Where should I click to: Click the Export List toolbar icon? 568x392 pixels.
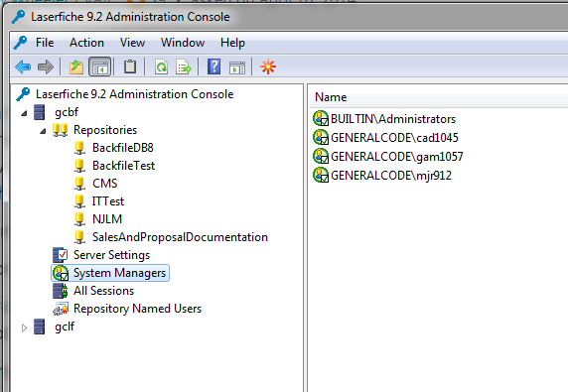point(184,66)
